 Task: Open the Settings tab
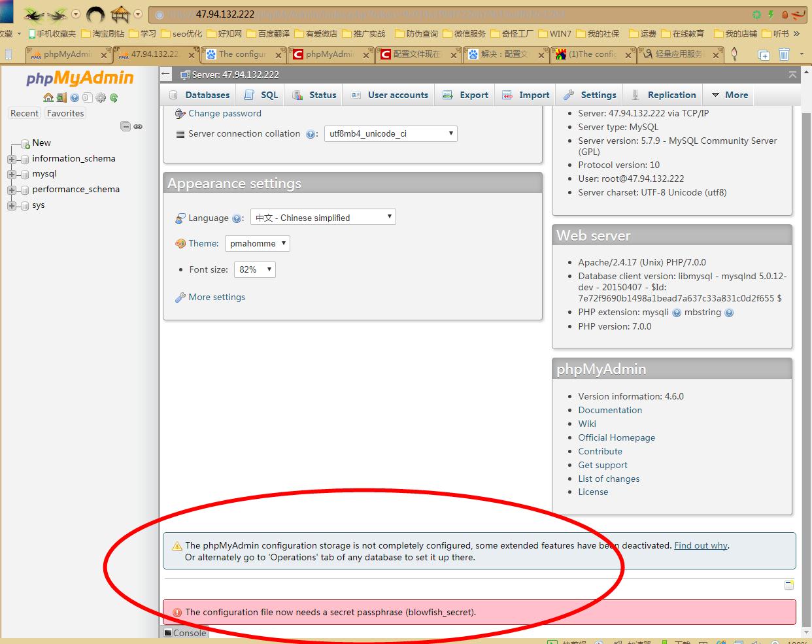point(590,95)
